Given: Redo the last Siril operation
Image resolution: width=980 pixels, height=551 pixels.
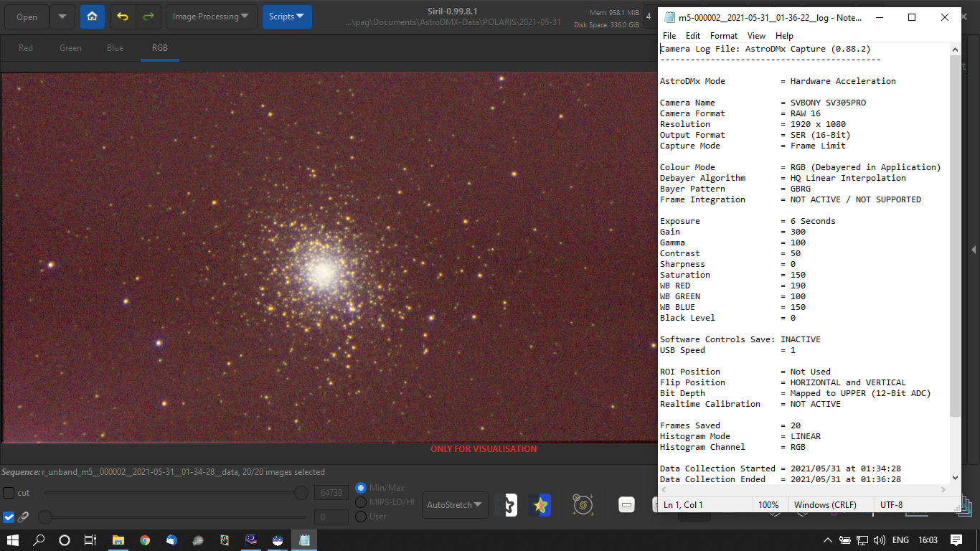Looking at the screenshot, I should click(148, 17).
